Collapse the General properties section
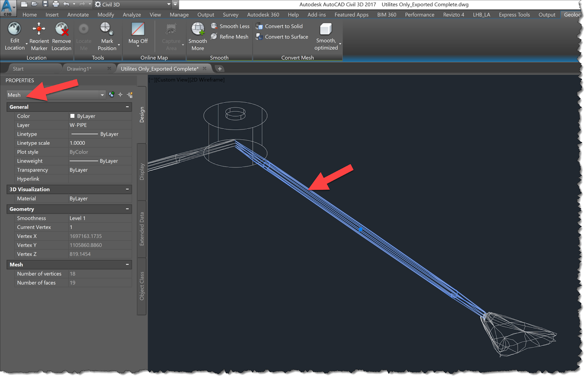The width and height of the screenshot is (588, 380). point(127,107)
